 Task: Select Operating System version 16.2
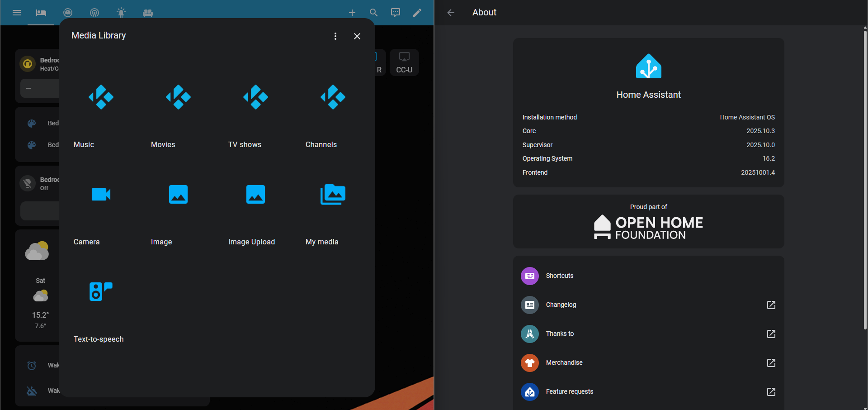(x=769, y=158)
